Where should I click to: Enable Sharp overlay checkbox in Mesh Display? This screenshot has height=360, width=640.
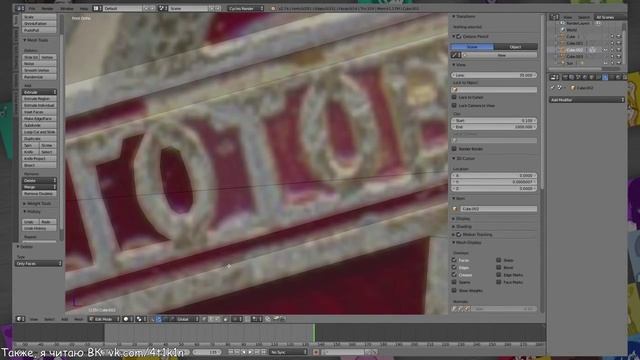point(499,260)
